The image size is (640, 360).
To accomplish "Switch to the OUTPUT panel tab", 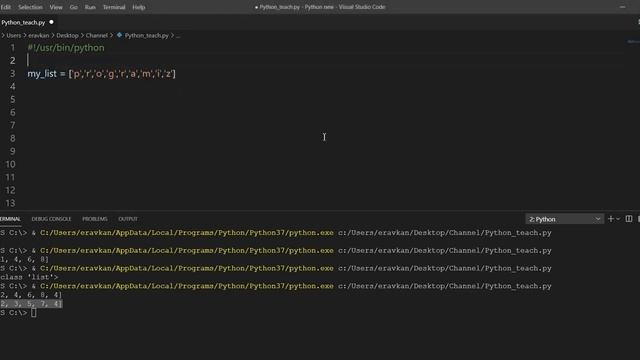I will point(128,219).
